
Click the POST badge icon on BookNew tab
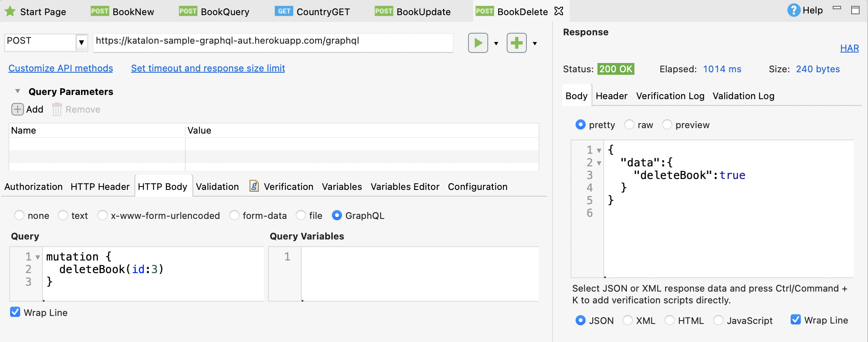100,11
